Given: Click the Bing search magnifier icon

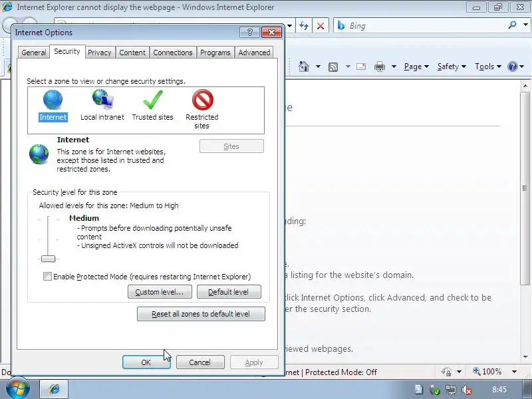Looking at the screenshot, I should 512,25.
